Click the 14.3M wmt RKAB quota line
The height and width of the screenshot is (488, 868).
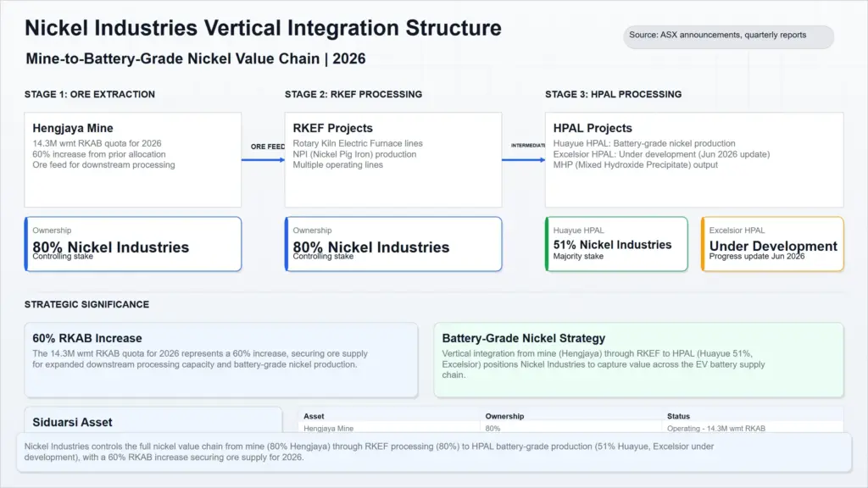(97, 143)
